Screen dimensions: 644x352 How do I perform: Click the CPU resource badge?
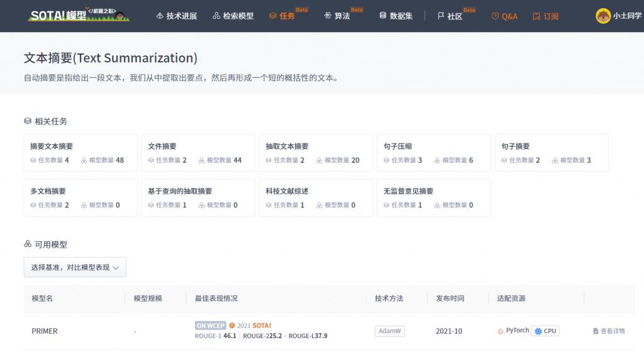545,331
